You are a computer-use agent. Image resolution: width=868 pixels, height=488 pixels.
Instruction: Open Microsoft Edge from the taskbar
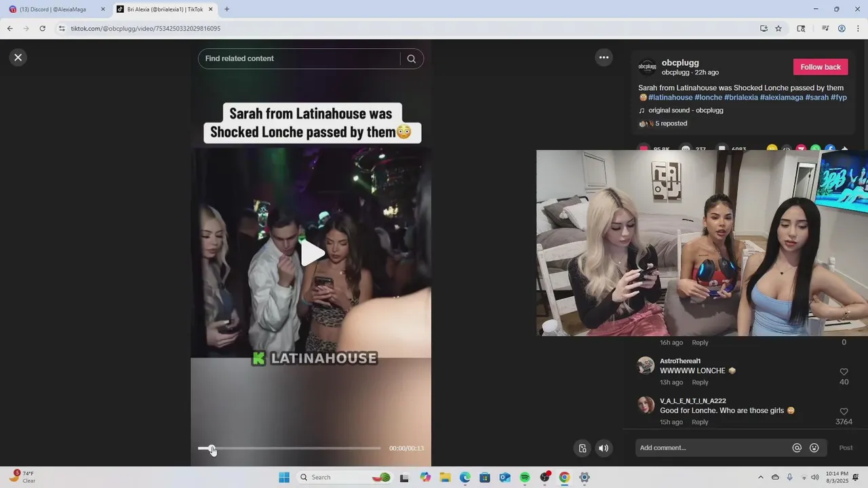(465, 477)
